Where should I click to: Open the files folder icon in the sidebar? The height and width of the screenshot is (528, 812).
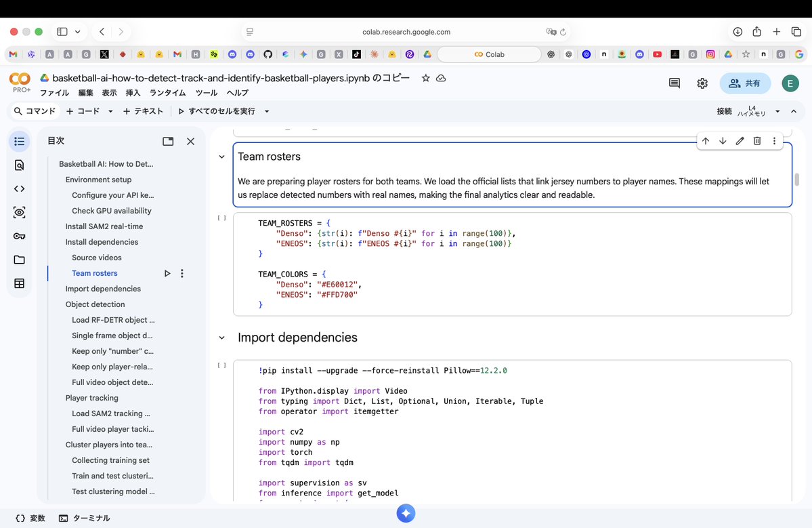(19, 260)
